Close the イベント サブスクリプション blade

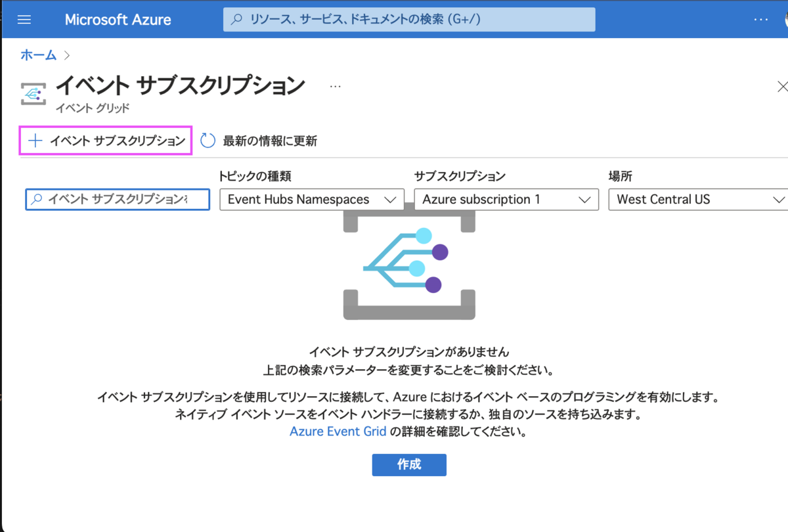[782, 86]
